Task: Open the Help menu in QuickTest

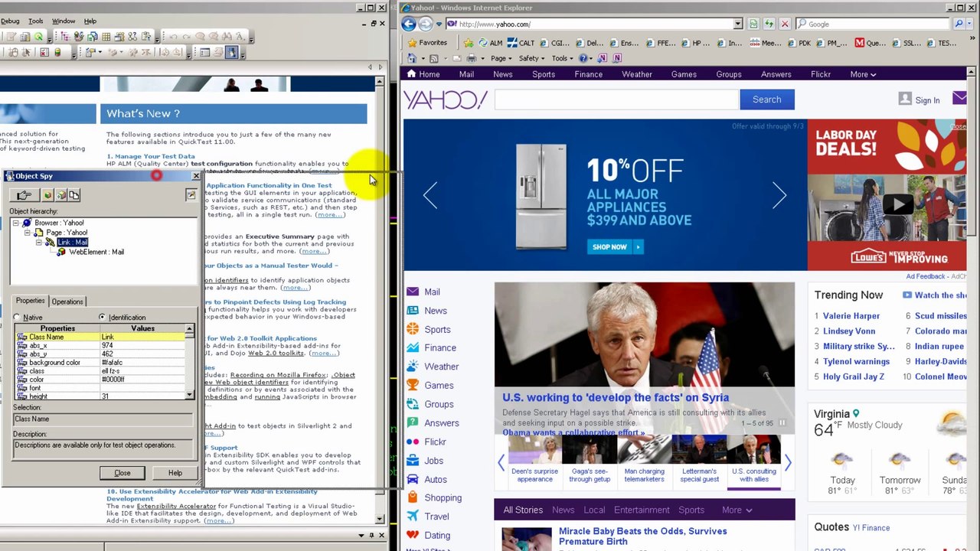Action: click(90, 21)
